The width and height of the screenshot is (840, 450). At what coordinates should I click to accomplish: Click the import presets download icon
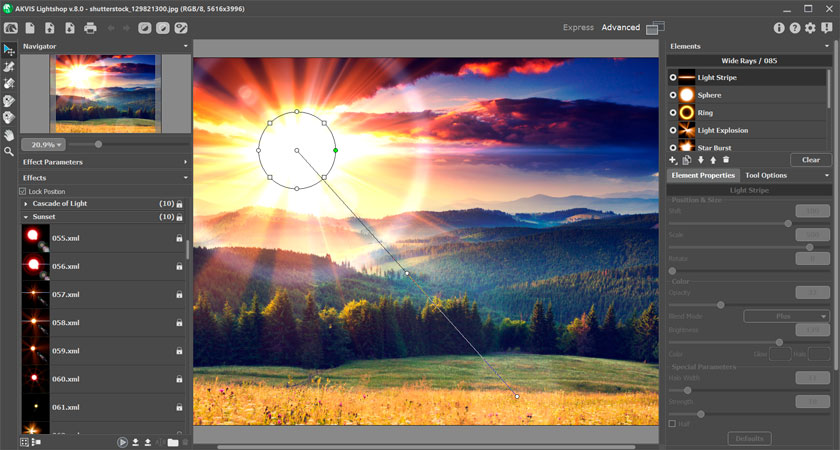click(136, 442)
